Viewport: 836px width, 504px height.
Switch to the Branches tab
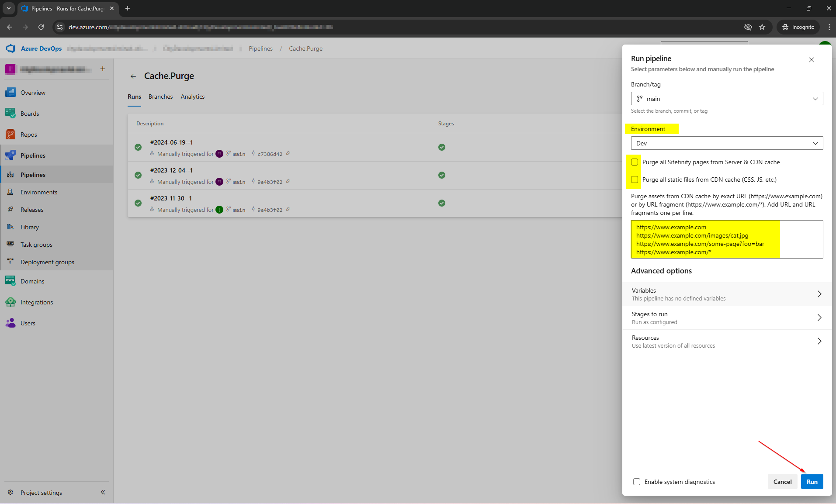tap(160, 97)
